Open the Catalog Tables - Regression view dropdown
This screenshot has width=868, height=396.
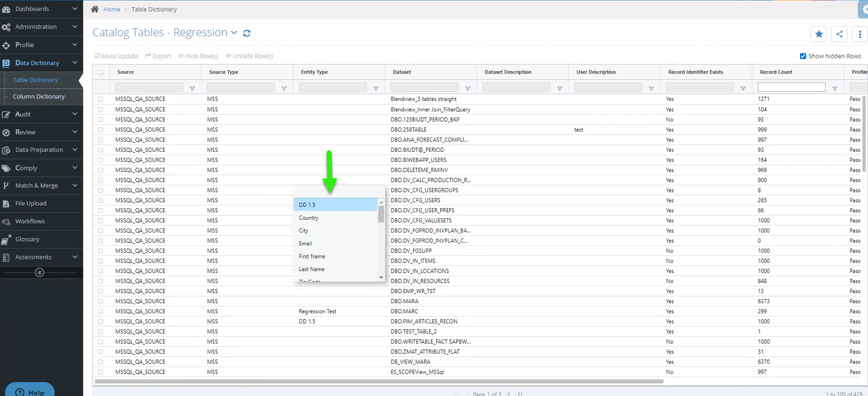[x=234, y=32]
